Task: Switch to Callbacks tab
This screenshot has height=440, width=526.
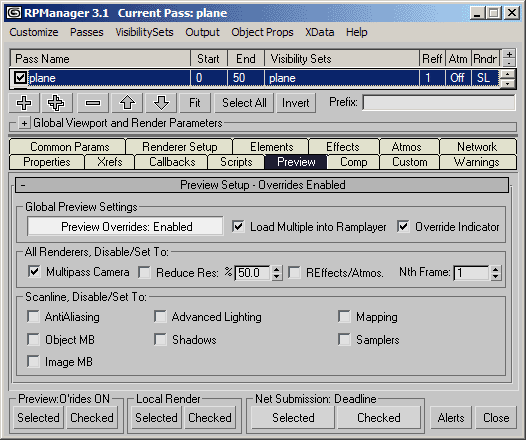Action: 172,162
